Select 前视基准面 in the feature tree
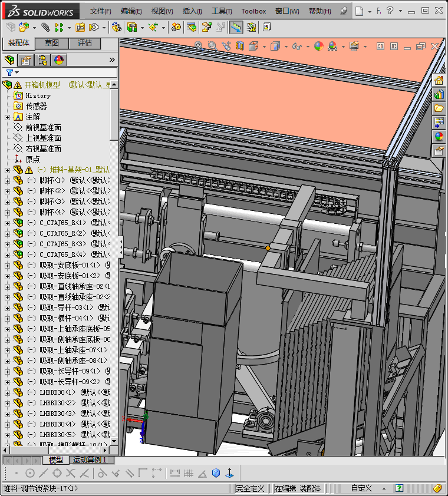This screenshot has width=448, height=496. tap(43, 127)
